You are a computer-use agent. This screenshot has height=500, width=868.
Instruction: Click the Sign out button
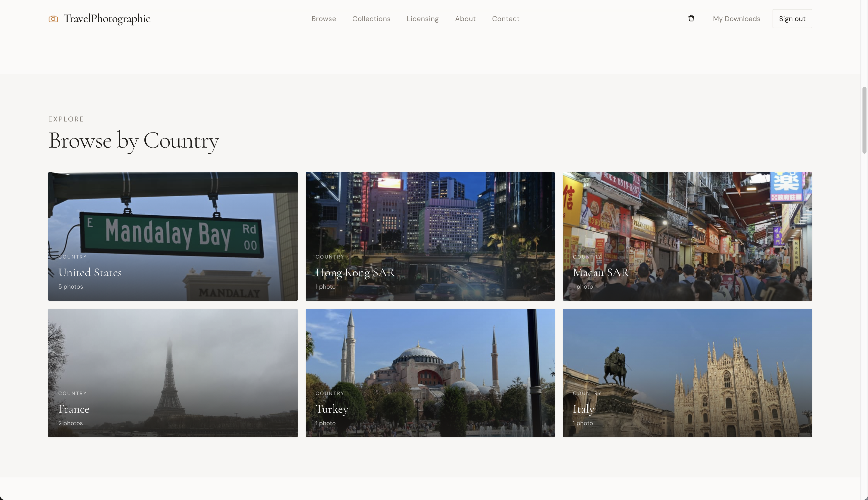coord(792,19)
